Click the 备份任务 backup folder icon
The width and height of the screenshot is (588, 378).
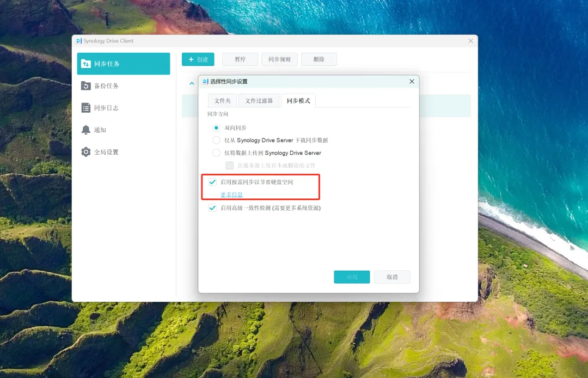(86, 86)
